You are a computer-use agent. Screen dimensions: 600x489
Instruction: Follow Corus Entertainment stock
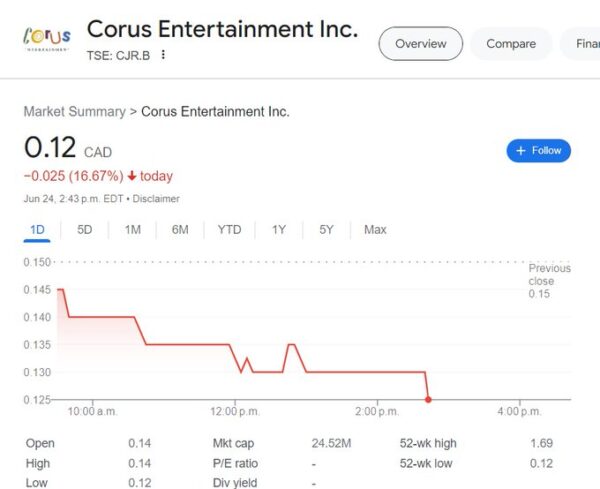[538, 150]
